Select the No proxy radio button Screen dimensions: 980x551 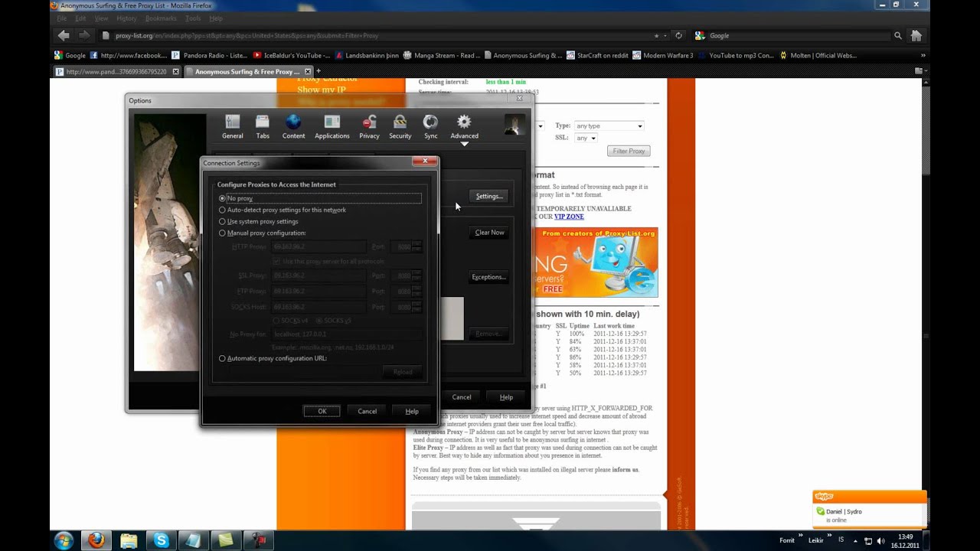coord(223,198)
